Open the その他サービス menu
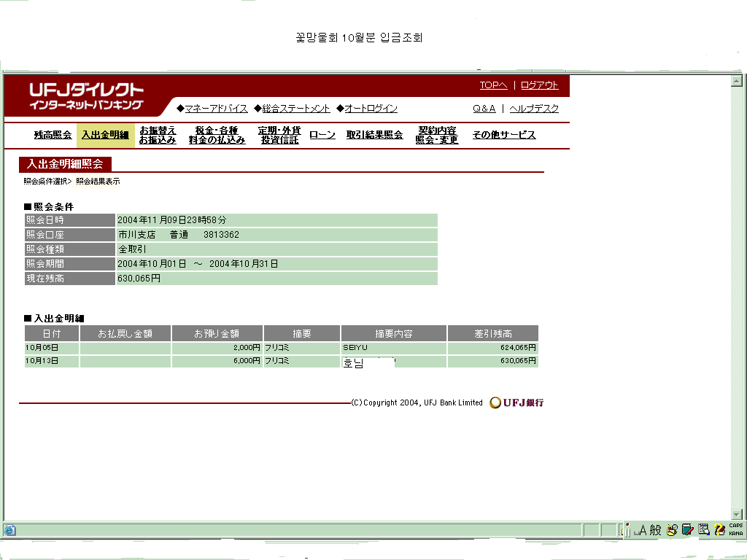The height and width of the screenshot is (560, 747). coord(503,135)
